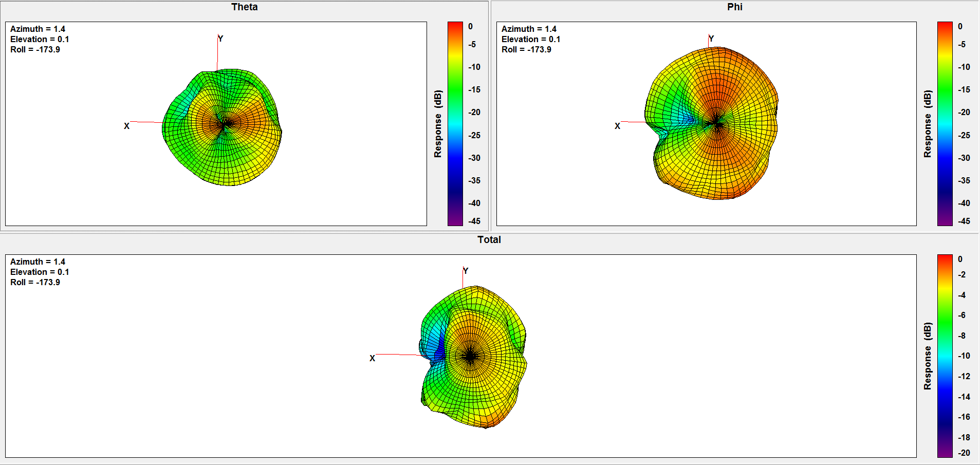The width and height of the screenshot is (980, 465).
Task: Click Roll = -173.9 in Total plot
Action: click(35, 283)
